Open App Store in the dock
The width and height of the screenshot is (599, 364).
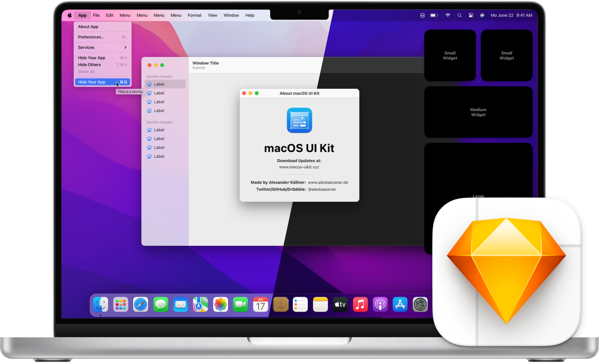click(400, 305)
